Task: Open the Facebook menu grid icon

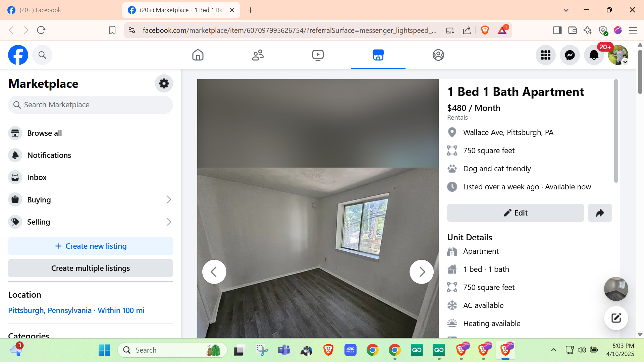Action: tap(545, 55)
